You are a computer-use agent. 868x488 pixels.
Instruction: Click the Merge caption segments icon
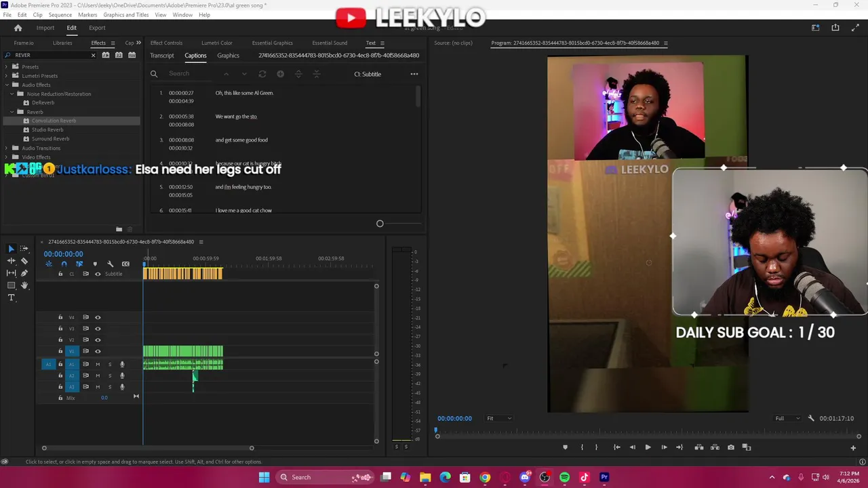(316, 74)
